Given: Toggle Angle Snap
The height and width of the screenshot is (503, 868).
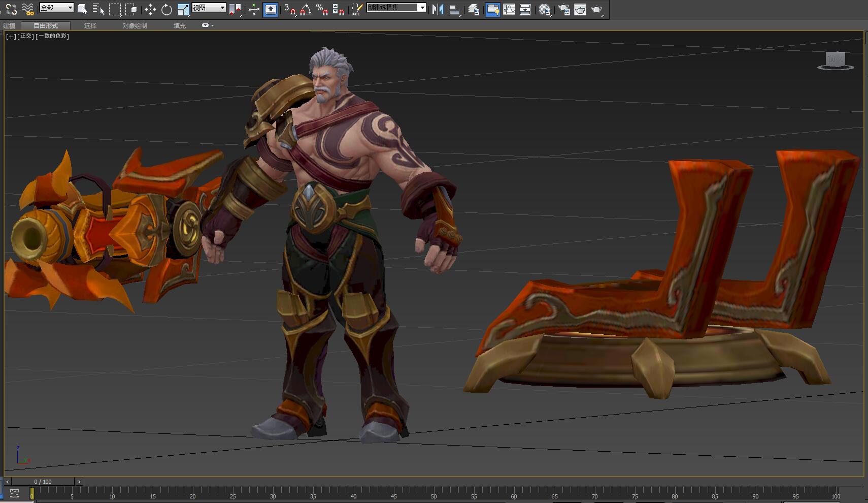Looking at the screenshot, I should point(306,9).
